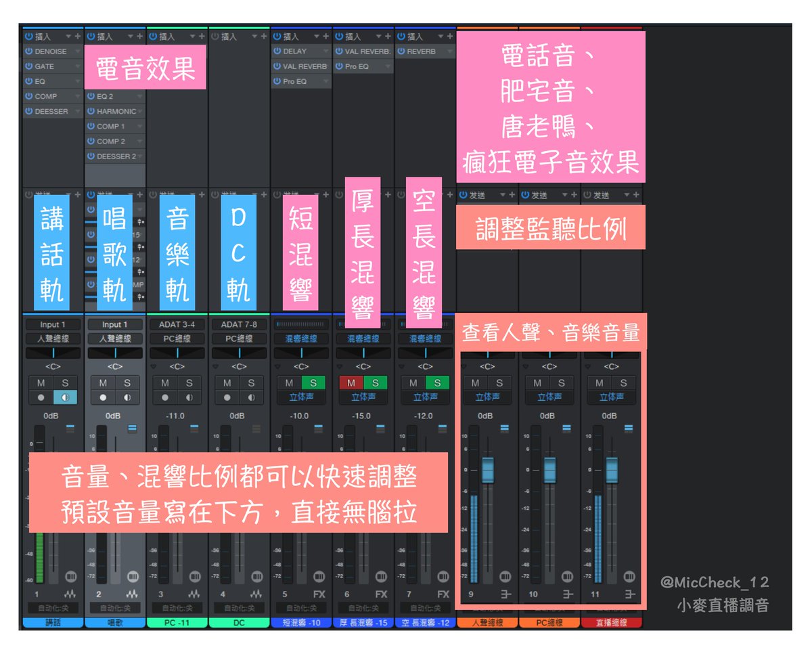Open ADAT 3-4 input selector on channel 3
The height and width of the screenshot is (654, 812).
[177, 324]
